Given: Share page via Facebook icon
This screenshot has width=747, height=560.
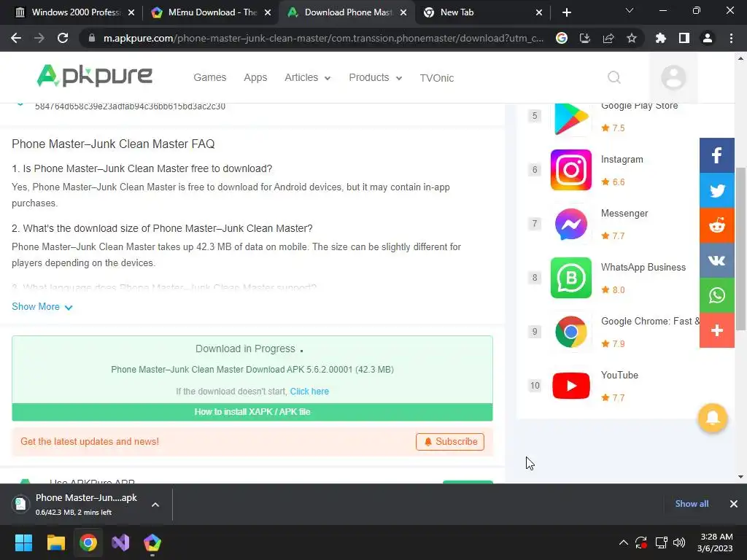Looking at the screenshot, I should coord(716,155).
